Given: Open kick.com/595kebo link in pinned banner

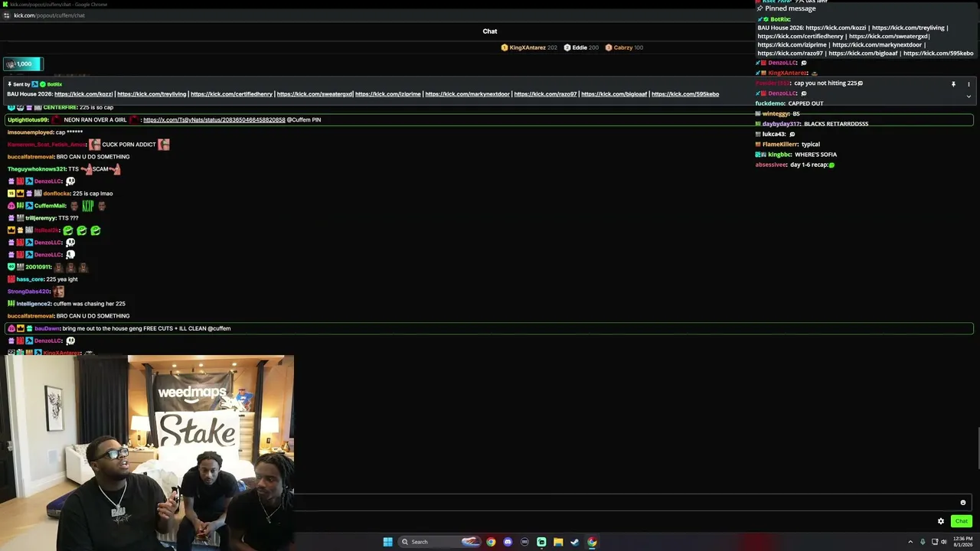Looking at the screenshot, I should click(685, 94).
